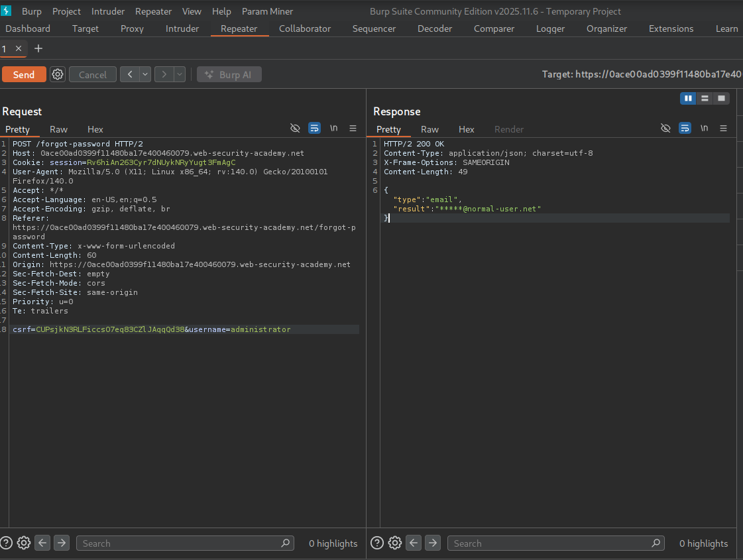The height and width of the screenshot is (560, 743).
Task: Switch Request view to Hex tab
Action: [95, 129]
